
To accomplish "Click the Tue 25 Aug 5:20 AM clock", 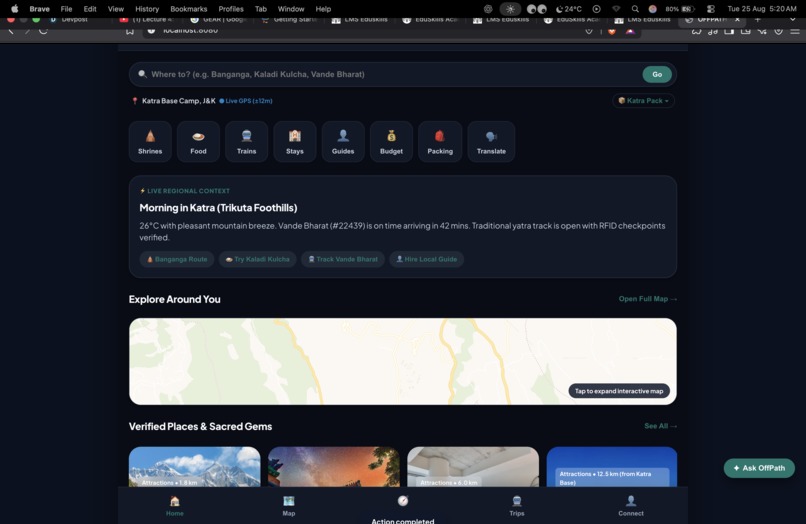I will click(762, 9).
